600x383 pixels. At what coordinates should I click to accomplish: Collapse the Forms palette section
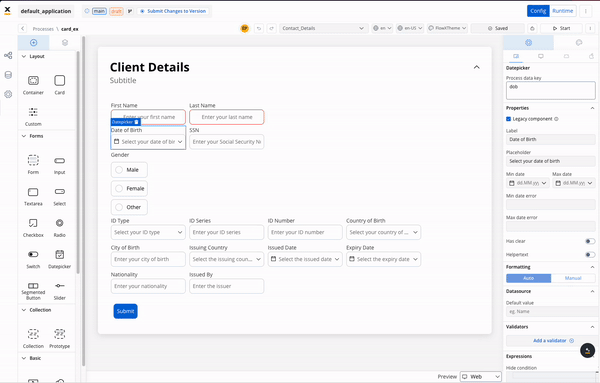tap(24, 136)
